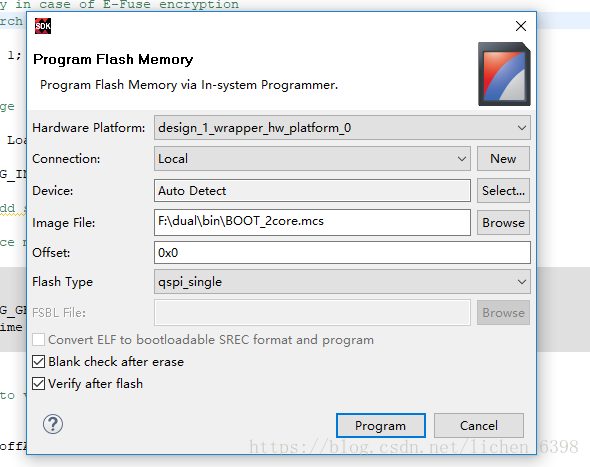Click the Convert ELF to SREC checkbox
The image size is (590, 467).
pyautogui.click(x=38, y=339)
